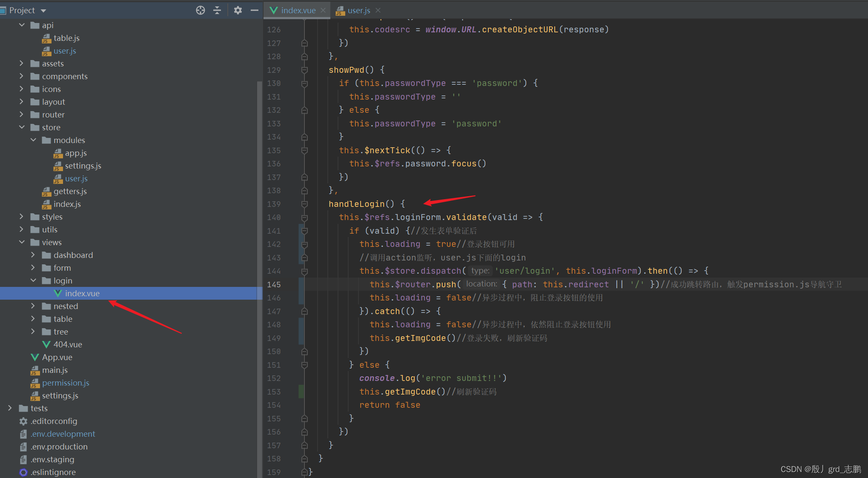Fold validate callback at line 140
Viewport: 868px width, 478px height.
click(304, 218)
